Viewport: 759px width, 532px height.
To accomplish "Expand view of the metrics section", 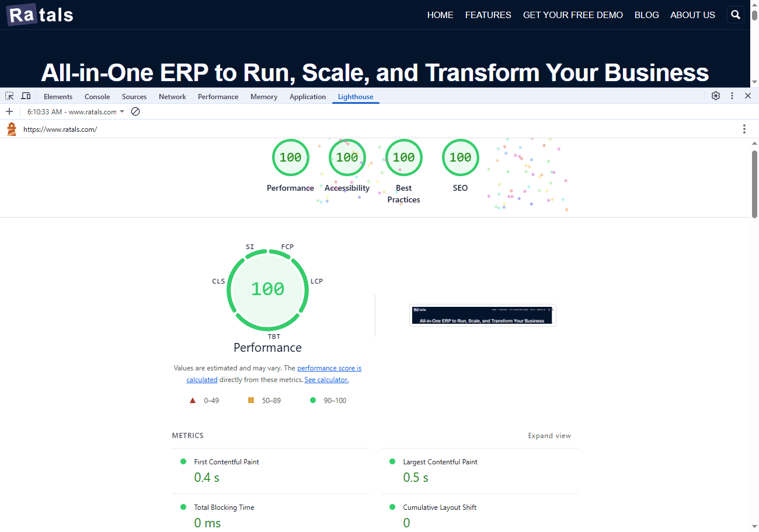I will (x=549, y=436).
